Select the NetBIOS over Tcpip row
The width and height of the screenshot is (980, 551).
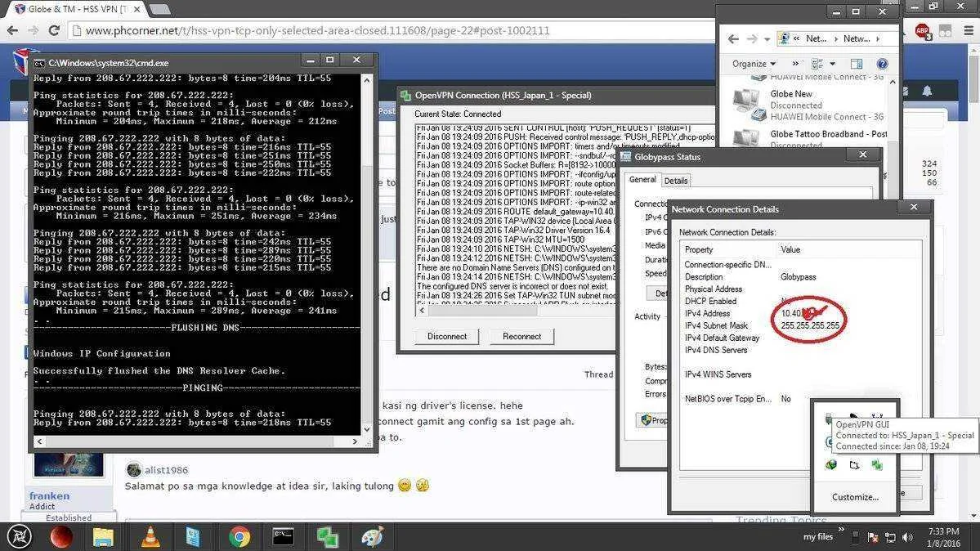[x=800, y=398]
